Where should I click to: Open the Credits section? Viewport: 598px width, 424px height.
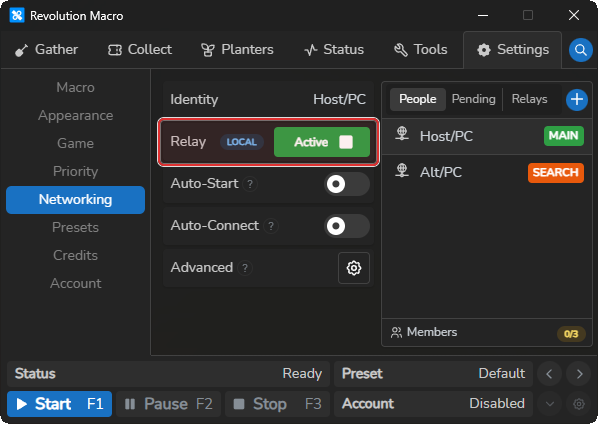(x=76, y=255)
